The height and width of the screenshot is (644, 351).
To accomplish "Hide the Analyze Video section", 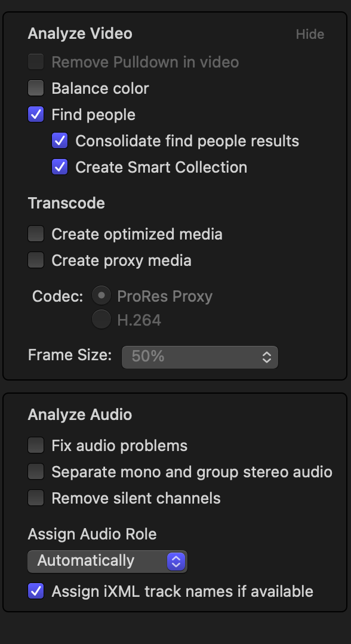I will coord(310,34).
